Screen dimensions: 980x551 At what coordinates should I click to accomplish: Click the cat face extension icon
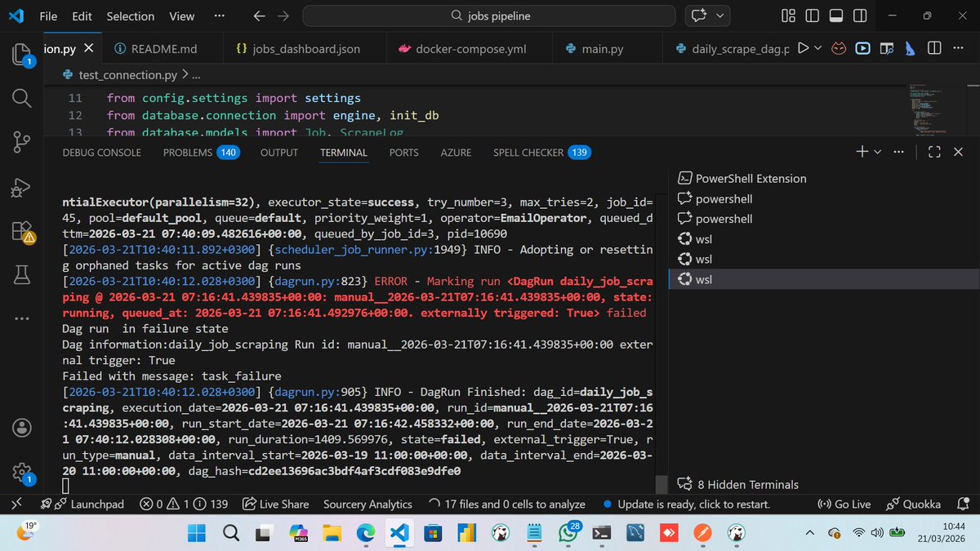point(839,49)
